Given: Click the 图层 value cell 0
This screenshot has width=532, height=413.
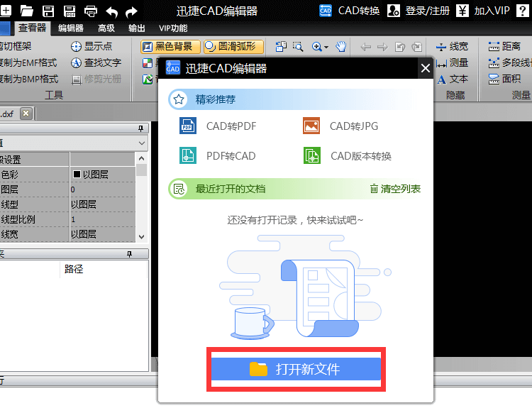Looking at the screenshot, I should (x=102, y=189).
